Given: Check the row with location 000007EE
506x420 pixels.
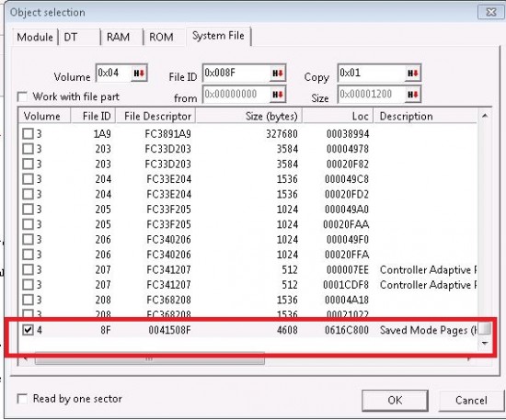Looking at the screenshot, I should point(29,269).
